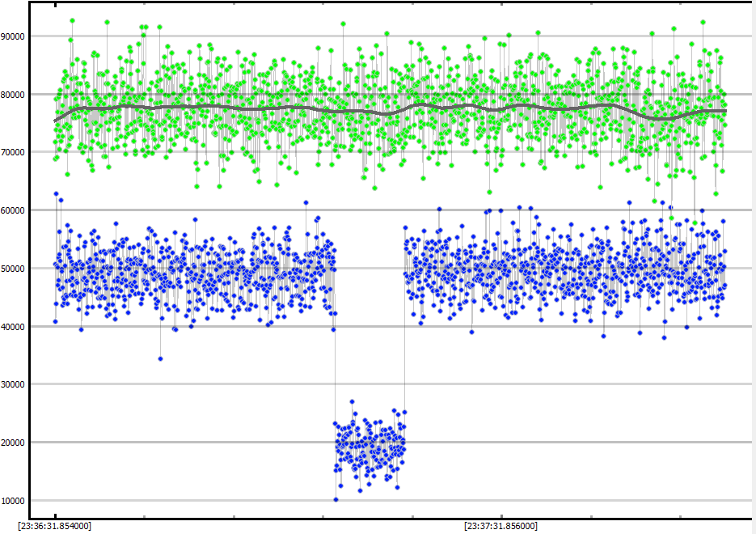Select the 60000 axis value

pyautogui.click(x=13, y=210)
